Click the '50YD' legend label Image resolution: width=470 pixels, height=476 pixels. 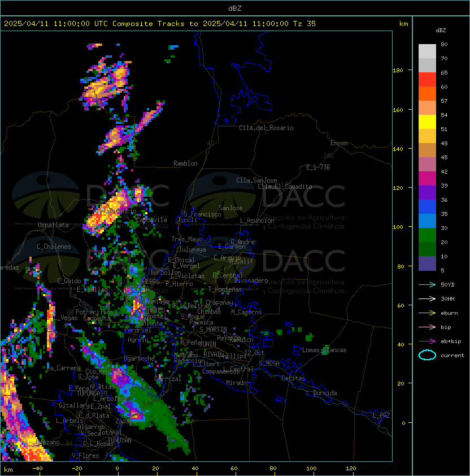click(447, 285)
